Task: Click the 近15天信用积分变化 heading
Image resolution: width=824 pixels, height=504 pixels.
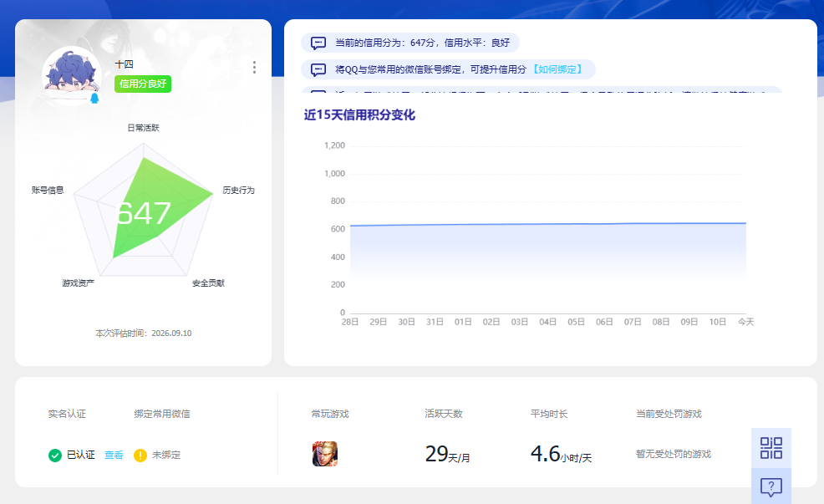Action: click(359, 115)
